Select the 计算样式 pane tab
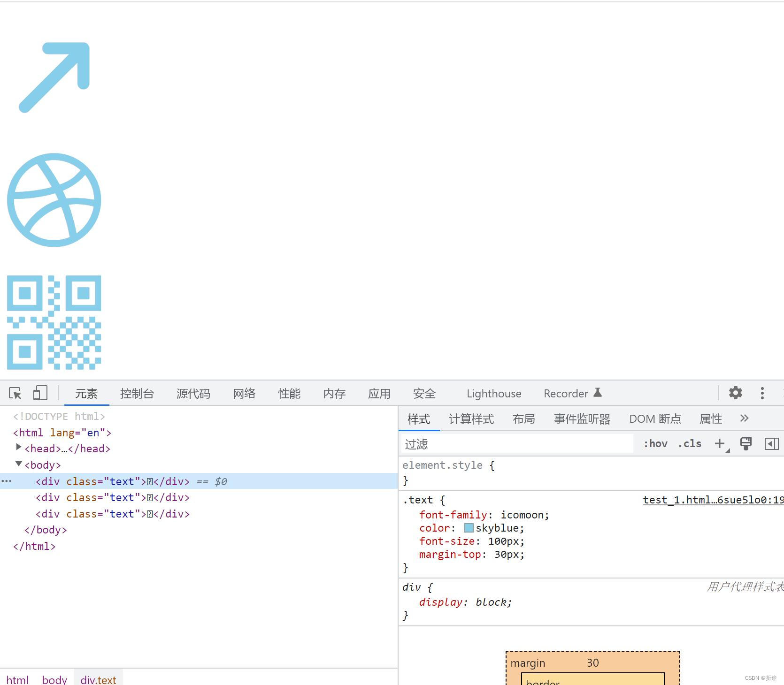784x685 pixels. pos(471,419)
